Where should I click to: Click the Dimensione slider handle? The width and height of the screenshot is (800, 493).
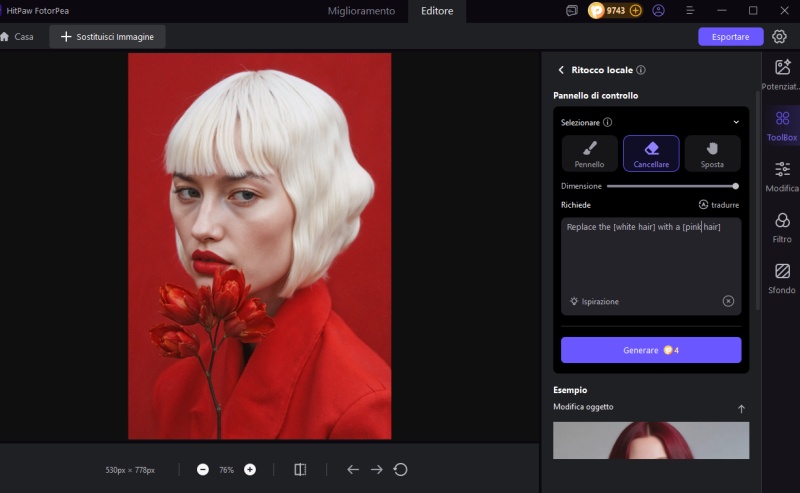coord(735,186)
